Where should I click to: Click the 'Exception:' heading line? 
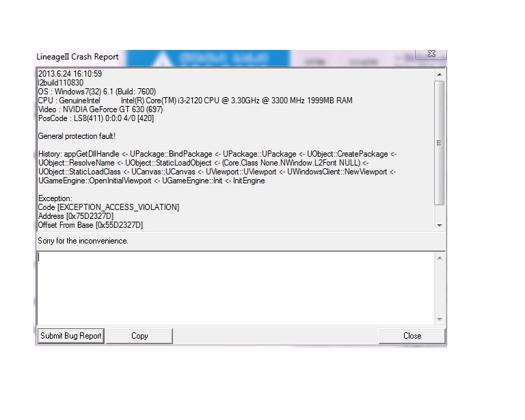(55, 198)
